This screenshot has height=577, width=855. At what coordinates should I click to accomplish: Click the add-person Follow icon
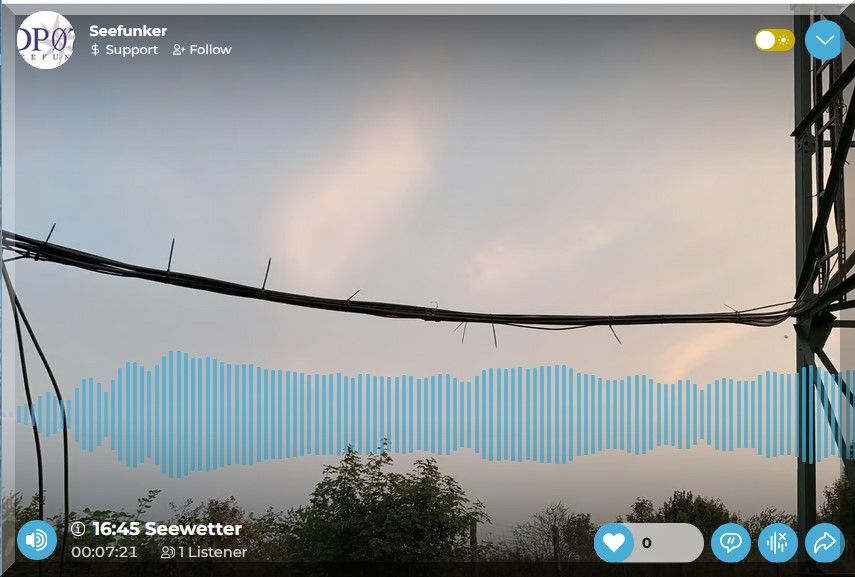point(179,50)
